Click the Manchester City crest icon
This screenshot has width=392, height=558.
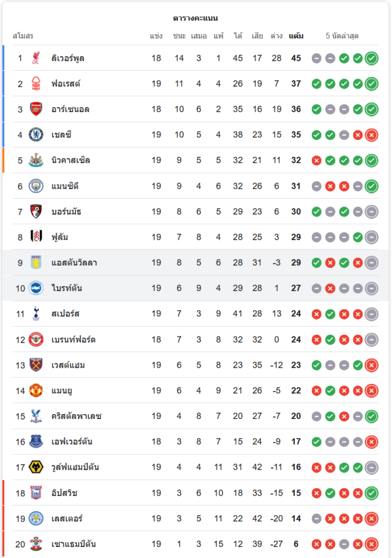[36, 186]
